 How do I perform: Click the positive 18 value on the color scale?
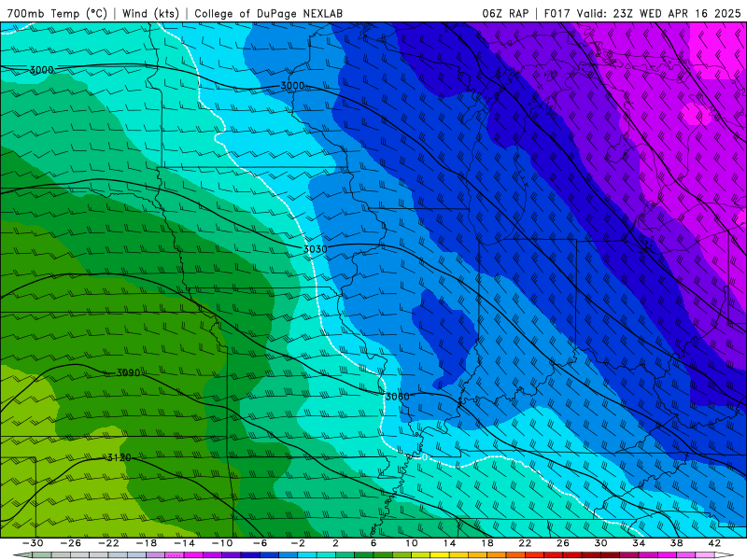click(487, 543)
